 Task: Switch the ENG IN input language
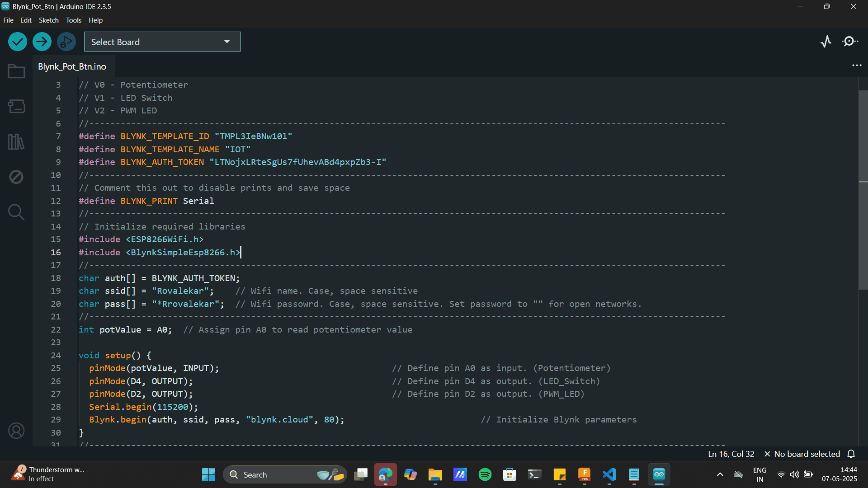pyautogui.click(x=760, y=474)
